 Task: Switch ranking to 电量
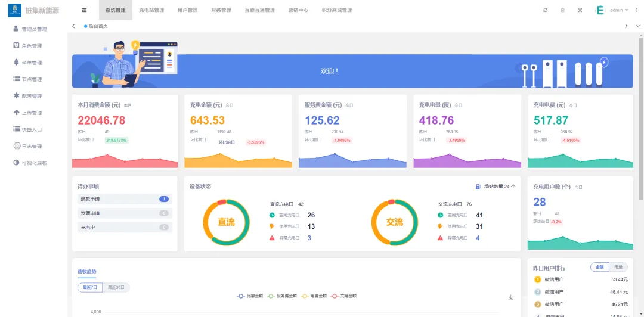pos(618,267)
